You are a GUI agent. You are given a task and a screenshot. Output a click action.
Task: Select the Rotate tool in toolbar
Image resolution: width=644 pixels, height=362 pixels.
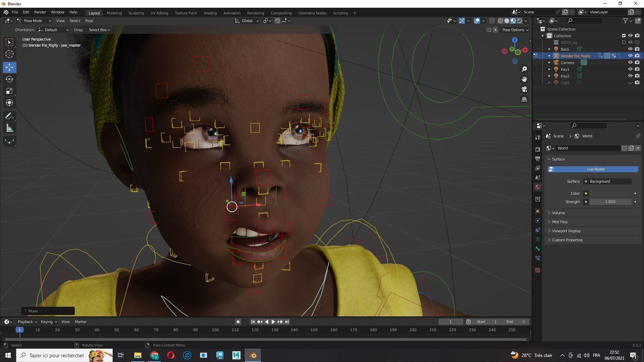tap(9, 79)
